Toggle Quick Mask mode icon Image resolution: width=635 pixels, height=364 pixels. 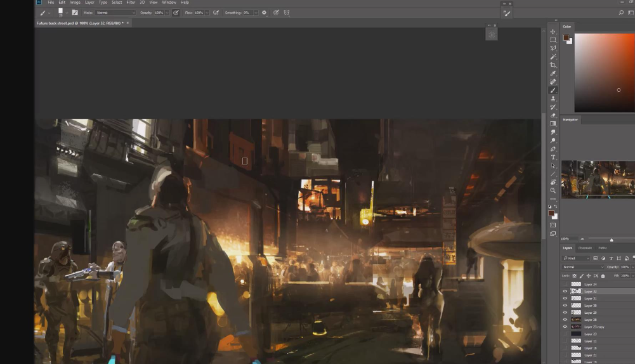coord(553,225)
